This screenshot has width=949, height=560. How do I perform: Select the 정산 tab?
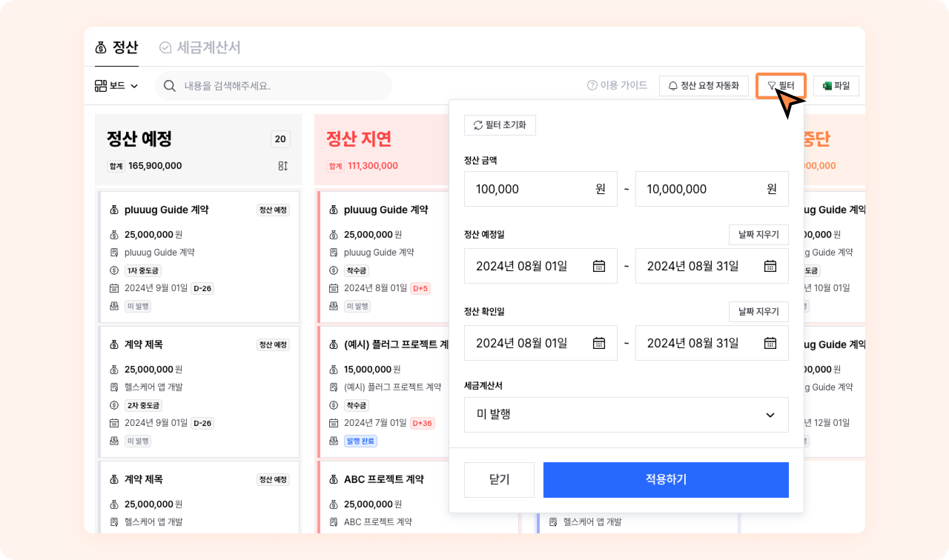117,47
